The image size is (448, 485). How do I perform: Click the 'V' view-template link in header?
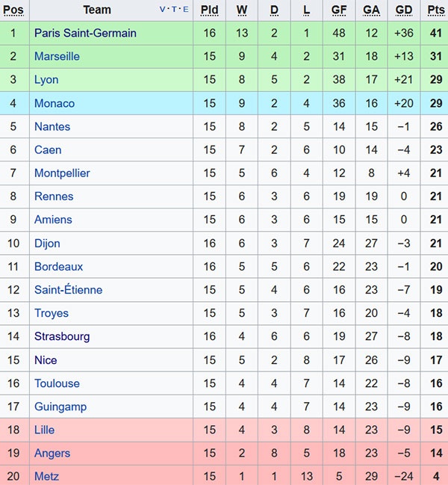(164, 10)
